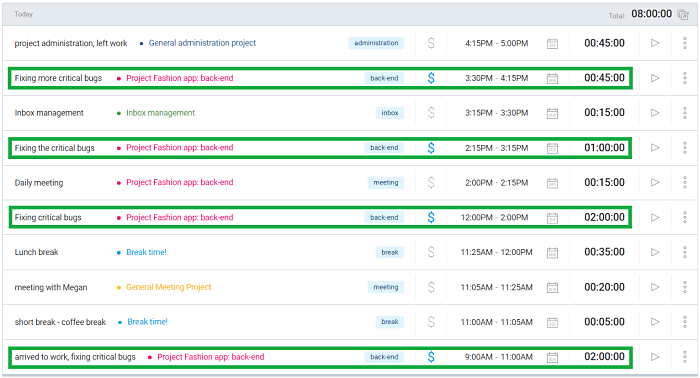Edit duration 00:45:00 on project administration
This screenshot has height=378, width=700.
pos(604,43)
